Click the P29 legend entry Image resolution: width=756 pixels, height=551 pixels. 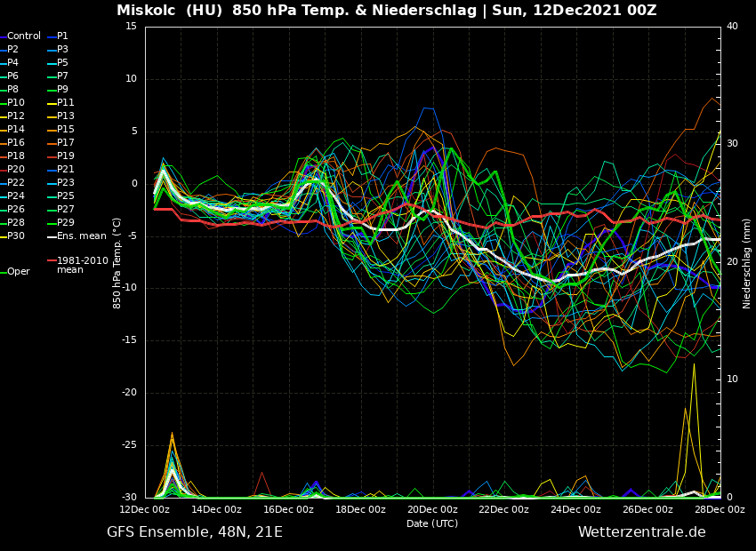click(x=66, y=223)
